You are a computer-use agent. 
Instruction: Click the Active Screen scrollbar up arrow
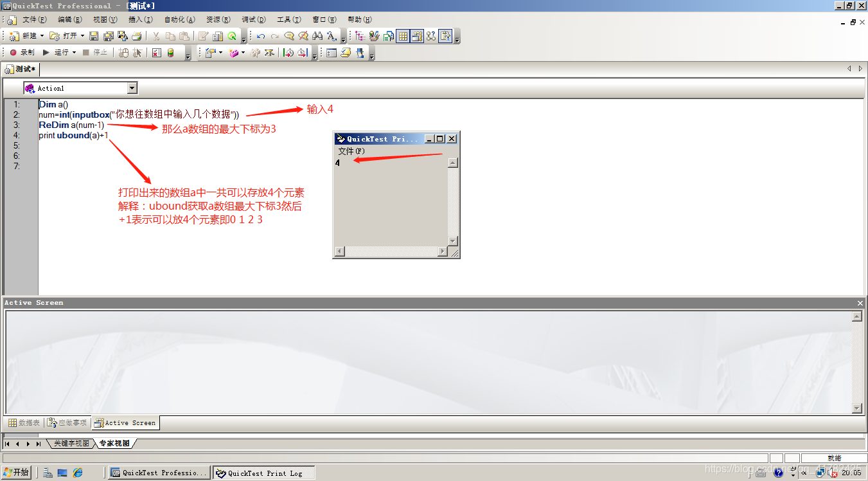point(856,316)
